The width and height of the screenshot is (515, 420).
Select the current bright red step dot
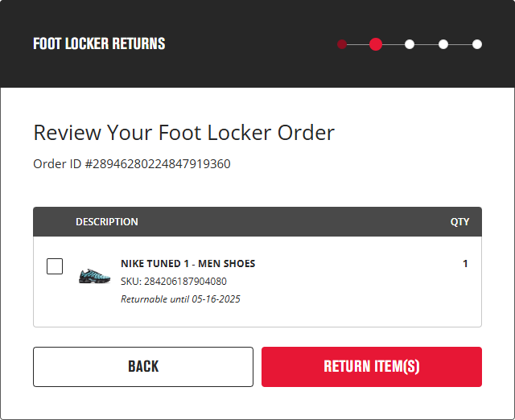(376, 44)
